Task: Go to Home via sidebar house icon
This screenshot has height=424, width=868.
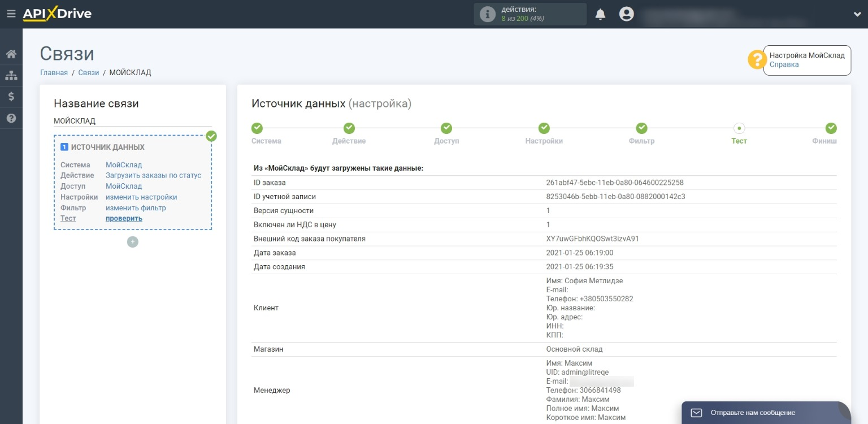Action: pyautogui.click(x=11, y=54)
